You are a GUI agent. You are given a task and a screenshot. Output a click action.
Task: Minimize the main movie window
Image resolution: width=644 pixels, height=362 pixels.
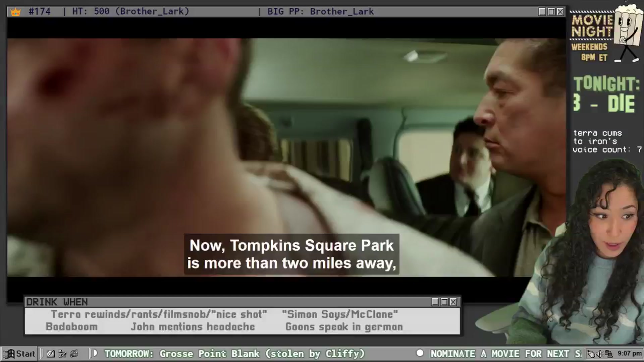[542, 12]
